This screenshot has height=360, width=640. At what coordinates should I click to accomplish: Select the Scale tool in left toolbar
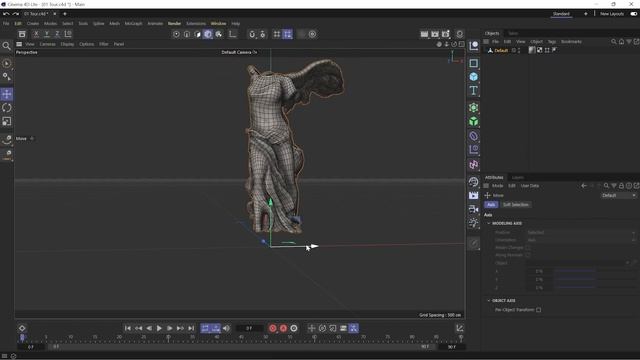point(7,121)
